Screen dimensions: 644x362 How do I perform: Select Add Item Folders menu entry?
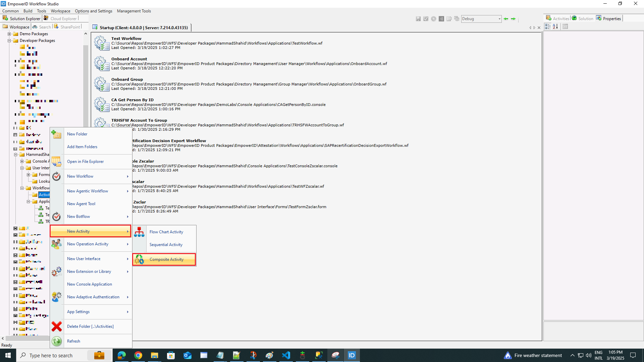pyautogui.click(x=82, y=147)
